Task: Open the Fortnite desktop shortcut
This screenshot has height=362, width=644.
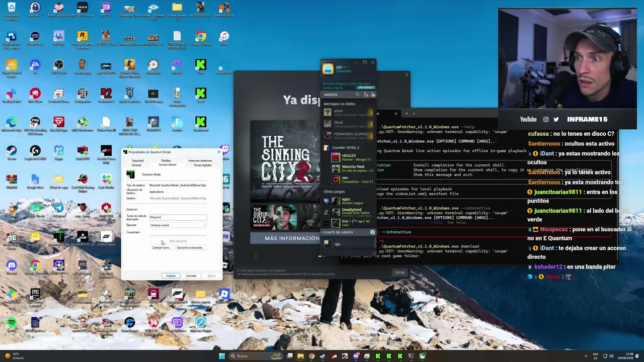Action: pyautogui.click(x=177, y=124)
